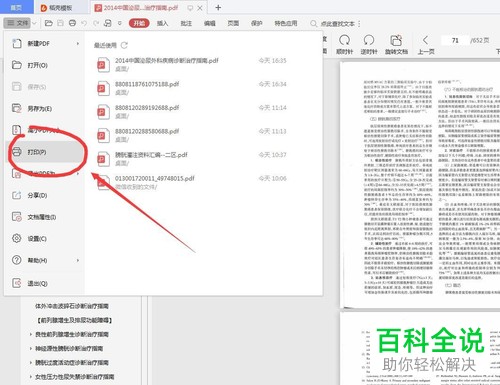Switch to the 首页 home tab
500x385 pixels.
16,7
